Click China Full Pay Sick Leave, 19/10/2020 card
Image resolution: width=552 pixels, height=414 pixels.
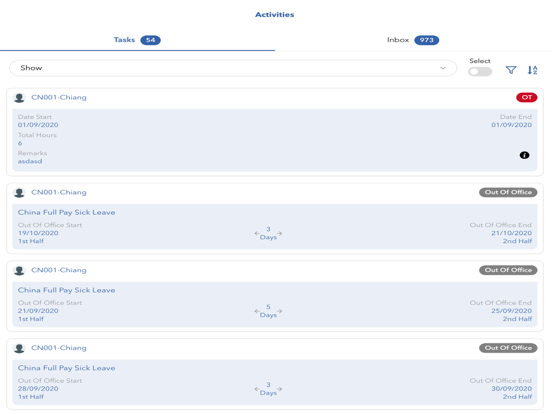(x=67, y=212)
